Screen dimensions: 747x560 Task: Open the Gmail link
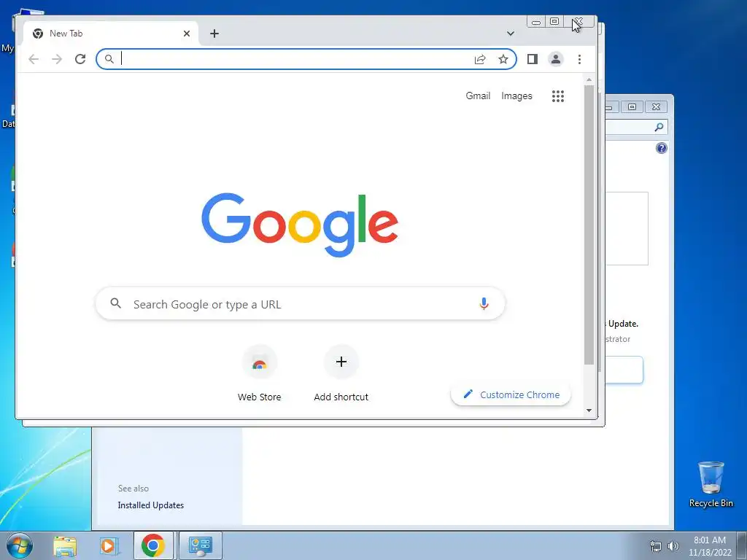(478, 96)
